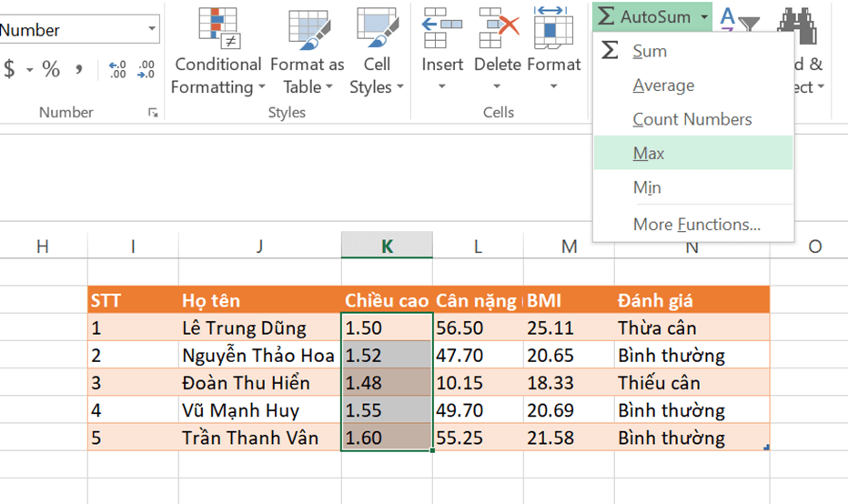The image size is (848, 504).
Task: Expand Format dropdown arrow
Action: pos(553,86)
